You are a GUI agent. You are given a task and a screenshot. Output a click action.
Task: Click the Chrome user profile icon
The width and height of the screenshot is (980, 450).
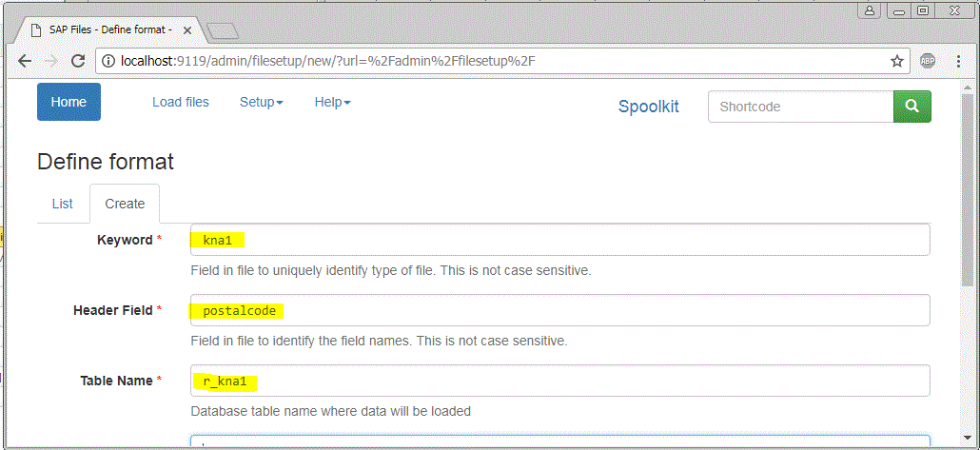[870, 10]
